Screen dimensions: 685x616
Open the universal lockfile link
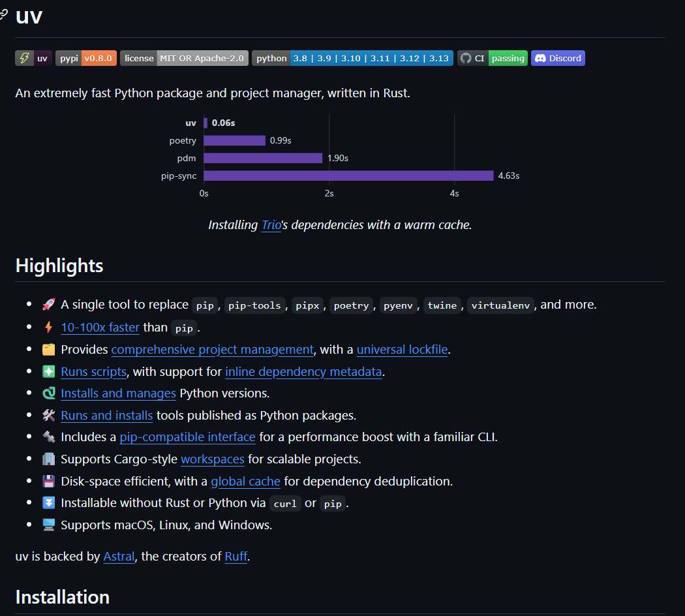click(x=403, y=350)
